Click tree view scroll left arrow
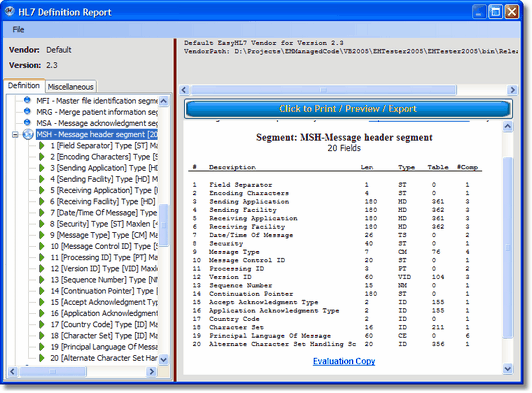The width and height of the screenshot is (532, 393). (x=12, y=372)
